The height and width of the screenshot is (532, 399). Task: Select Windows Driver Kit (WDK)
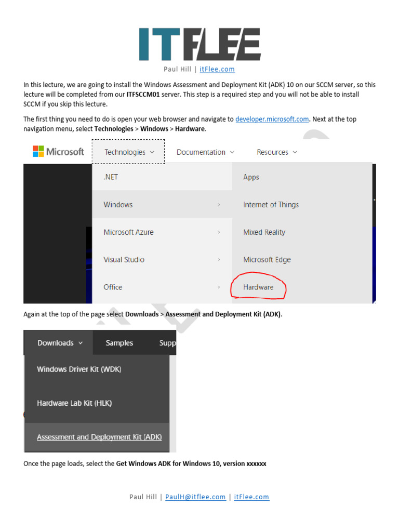coord(79,369)
